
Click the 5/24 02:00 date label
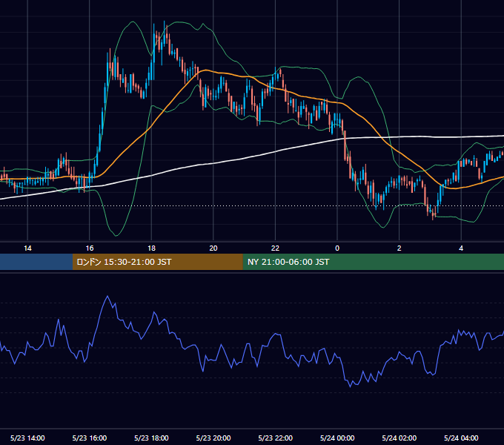click(399, 438)
